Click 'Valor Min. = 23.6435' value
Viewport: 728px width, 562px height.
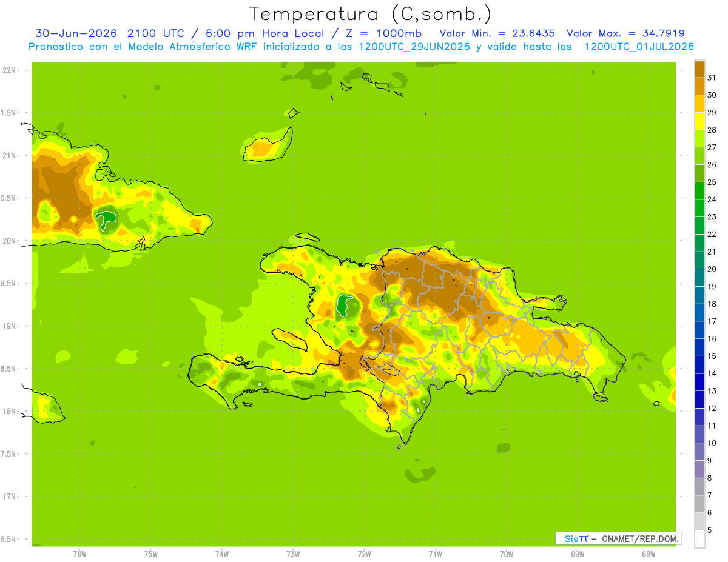pos(497,33)
